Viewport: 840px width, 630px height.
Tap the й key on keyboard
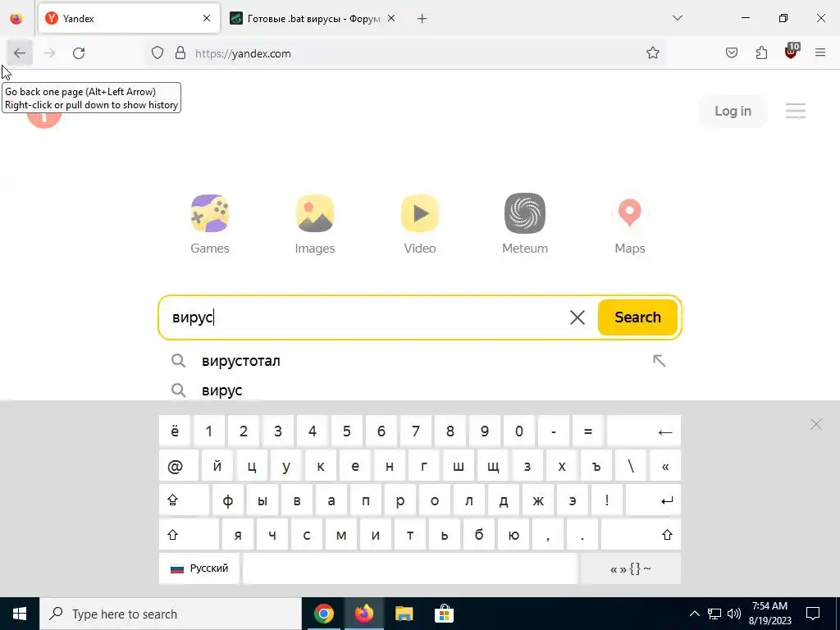click(x=217, y=466)
